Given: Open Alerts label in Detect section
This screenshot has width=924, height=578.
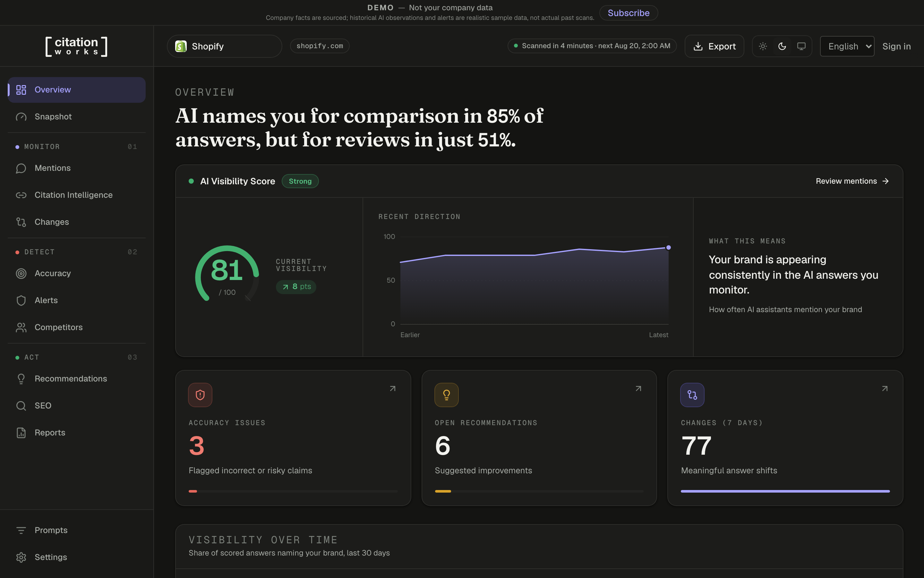Looking at the screenshot, I should [46, 301].
